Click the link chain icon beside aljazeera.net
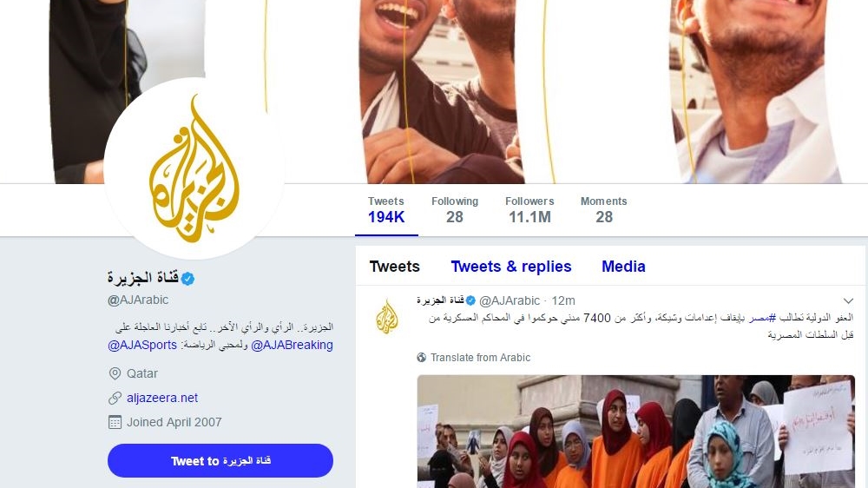Viewport: 868px width, 488px height. [x=115, y=398]
